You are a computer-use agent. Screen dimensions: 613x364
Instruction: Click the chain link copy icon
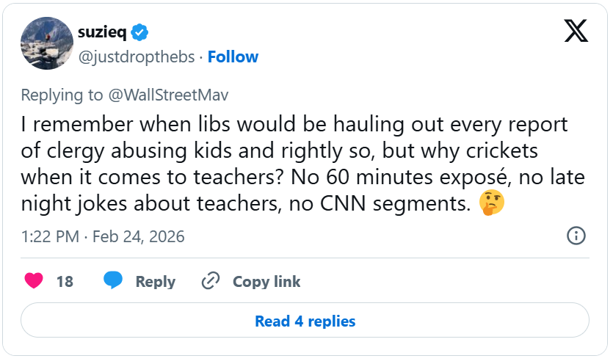211,281
